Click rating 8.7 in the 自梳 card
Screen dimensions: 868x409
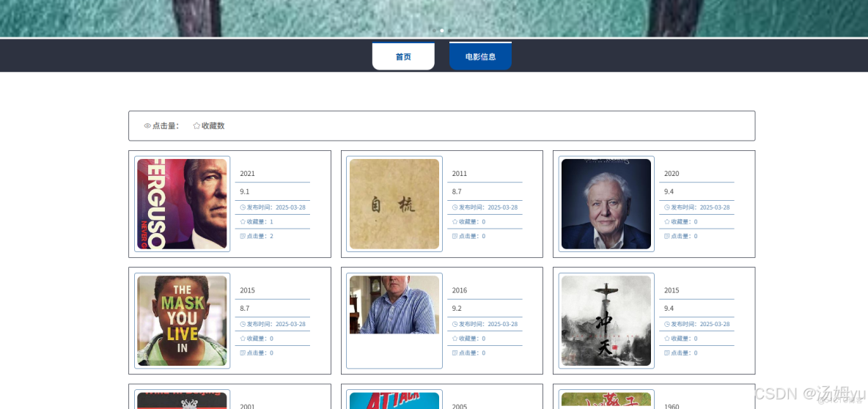coord(457,191)
